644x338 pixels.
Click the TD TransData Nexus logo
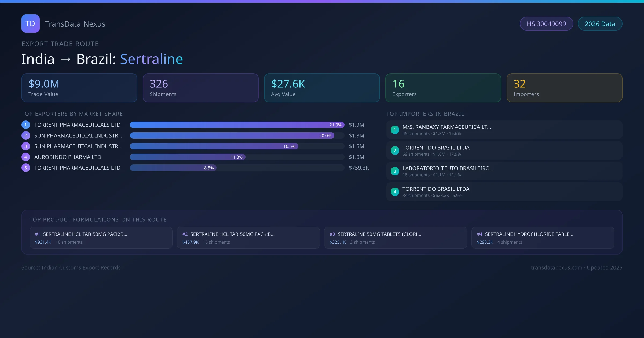coord(31,24)
